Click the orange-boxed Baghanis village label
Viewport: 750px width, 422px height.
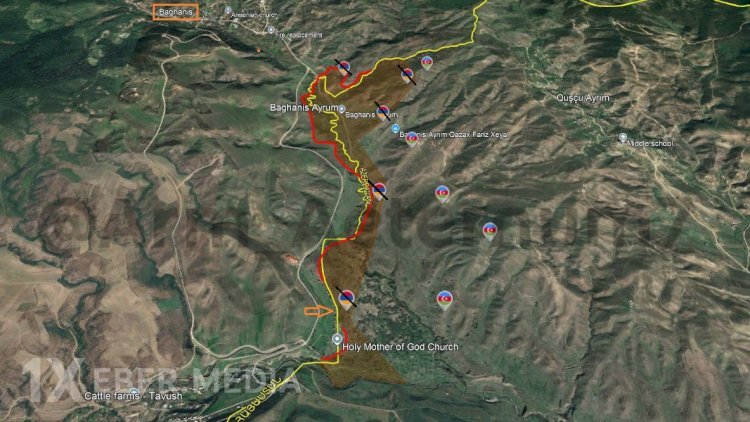coord(176,12)
